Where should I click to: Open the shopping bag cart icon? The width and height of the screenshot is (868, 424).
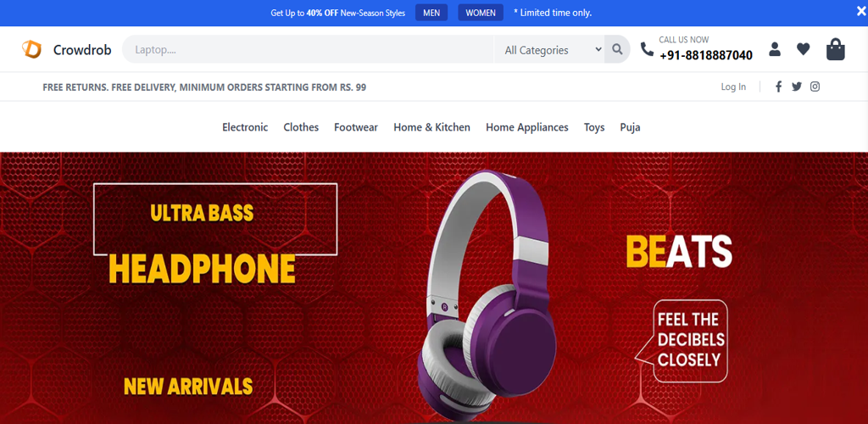coord(835,49)
